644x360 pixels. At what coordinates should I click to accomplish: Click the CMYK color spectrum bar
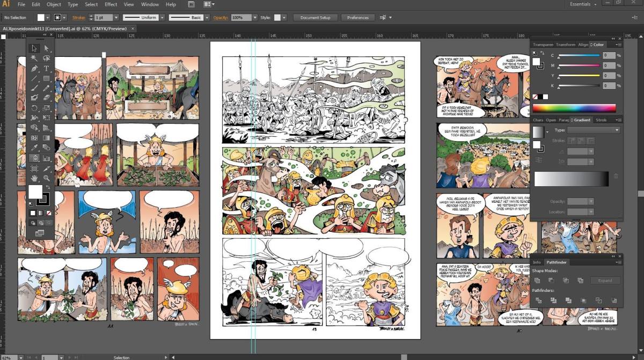(574, 108)
